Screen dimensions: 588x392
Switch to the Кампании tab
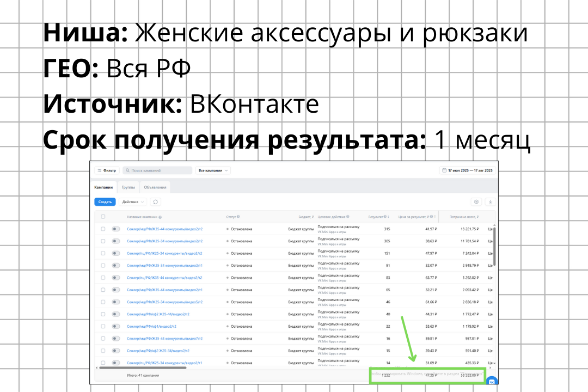click(x=103, y=187)
